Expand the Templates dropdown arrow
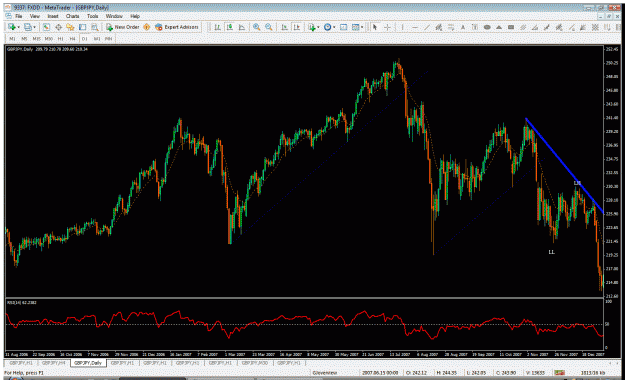The image size is (625, 380). point(362,27)
